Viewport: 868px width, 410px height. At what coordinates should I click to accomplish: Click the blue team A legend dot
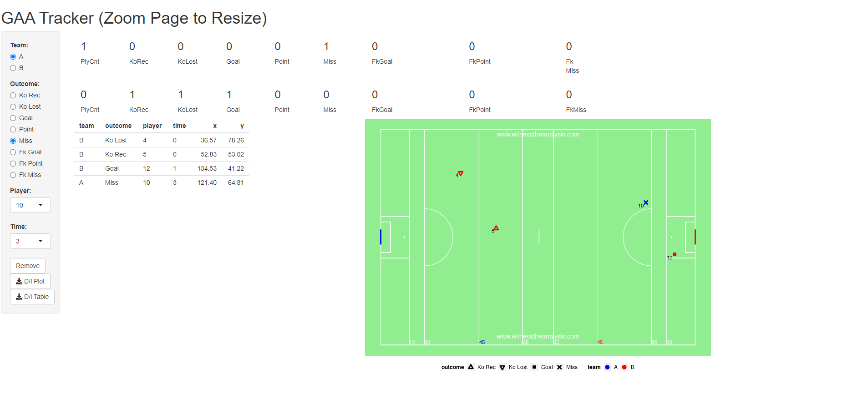(607, 367)
